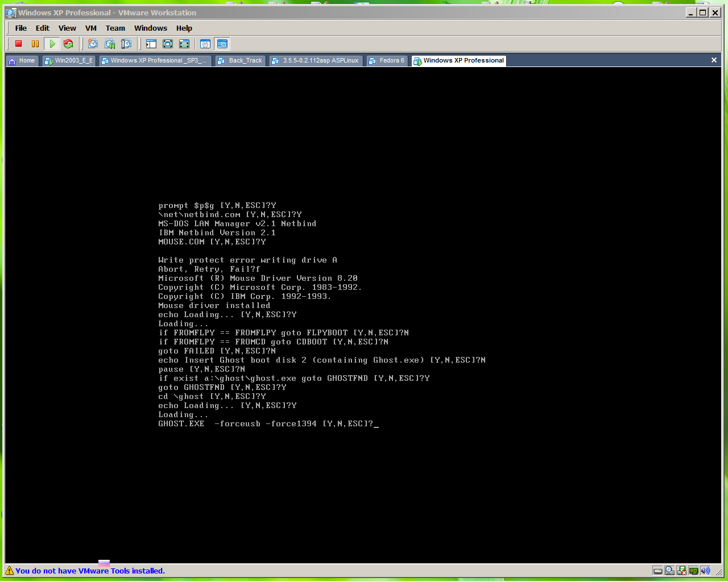Open the Snapshot Manager icon
728x582 pixels.
pyautogui.click(x=126, y=44)
